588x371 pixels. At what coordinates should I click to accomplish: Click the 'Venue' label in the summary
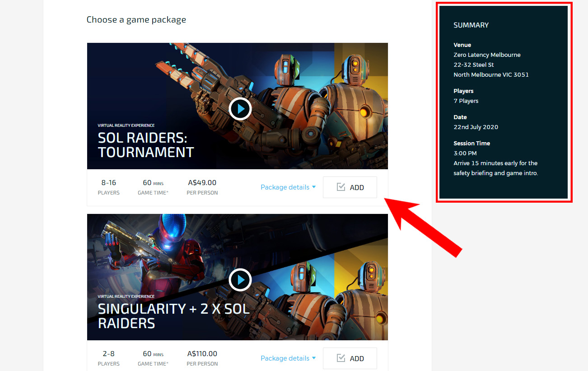click(x=462, y=45)
